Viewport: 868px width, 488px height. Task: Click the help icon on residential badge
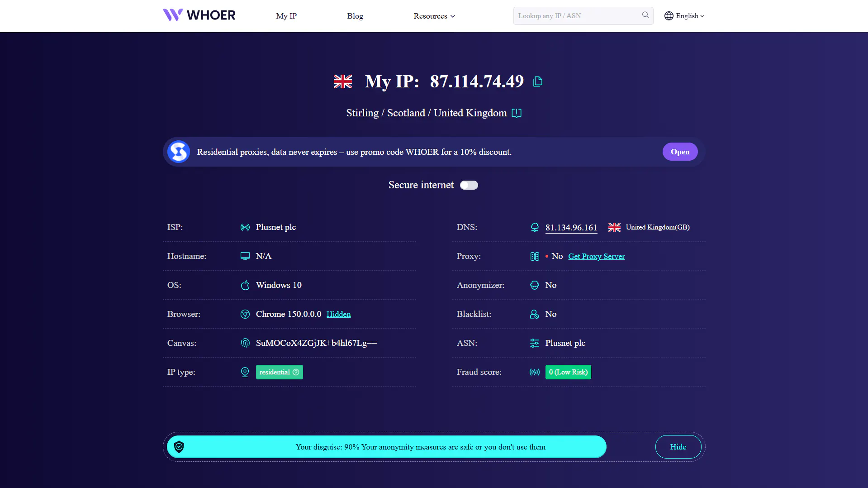[x=296, y=372]
